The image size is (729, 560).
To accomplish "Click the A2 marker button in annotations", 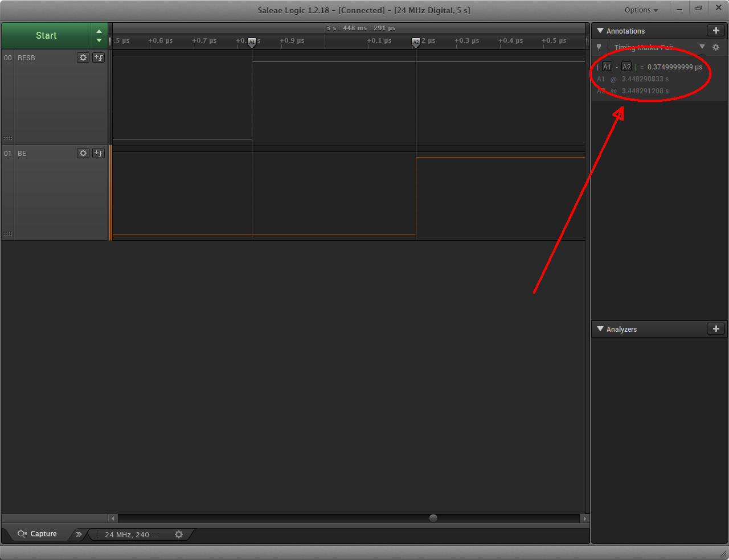I will click(626, 67).
